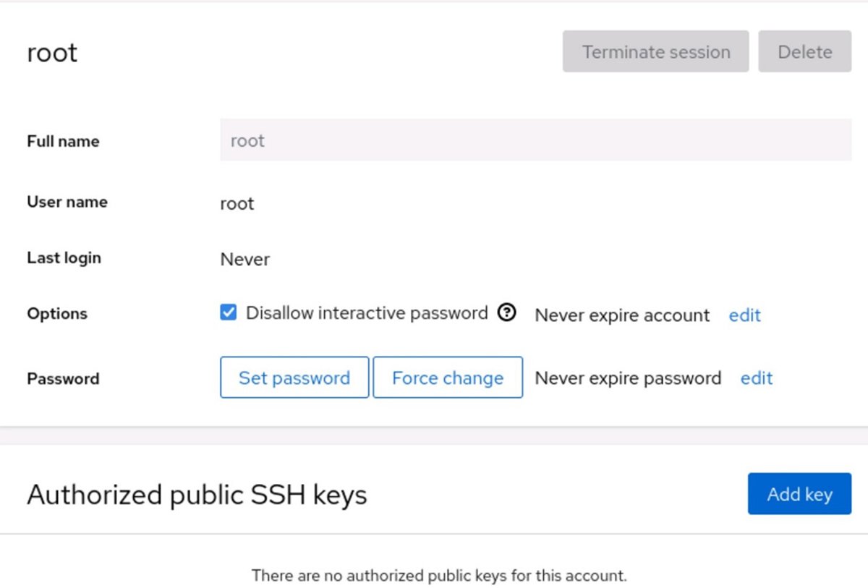Click the Never value for Last login
Image resolution: width=868 pixels, height=588 pixels.
point(245,260)
